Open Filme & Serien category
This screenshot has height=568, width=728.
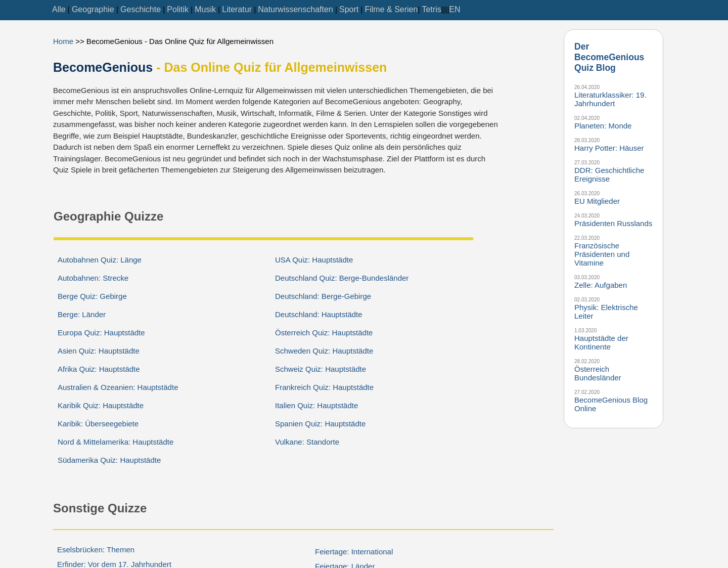(391, 10)
